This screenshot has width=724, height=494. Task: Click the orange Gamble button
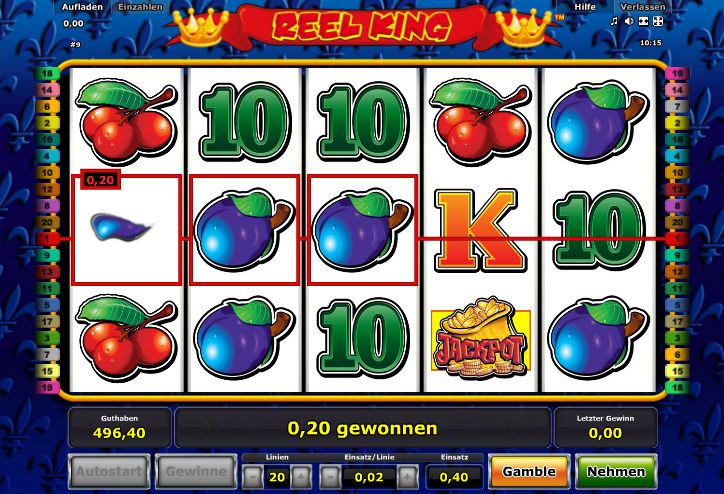pyautogui.click(x=529, y=471)
